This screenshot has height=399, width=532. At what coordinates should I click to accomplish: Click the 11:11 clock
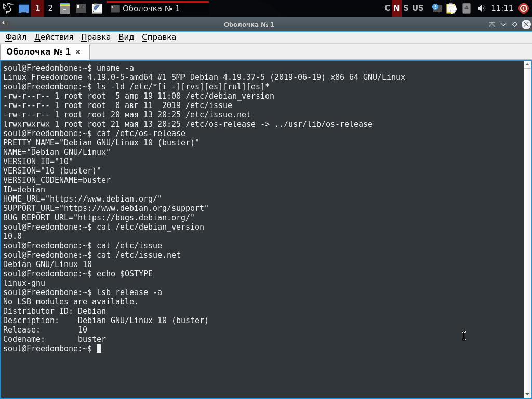point(502,8)
